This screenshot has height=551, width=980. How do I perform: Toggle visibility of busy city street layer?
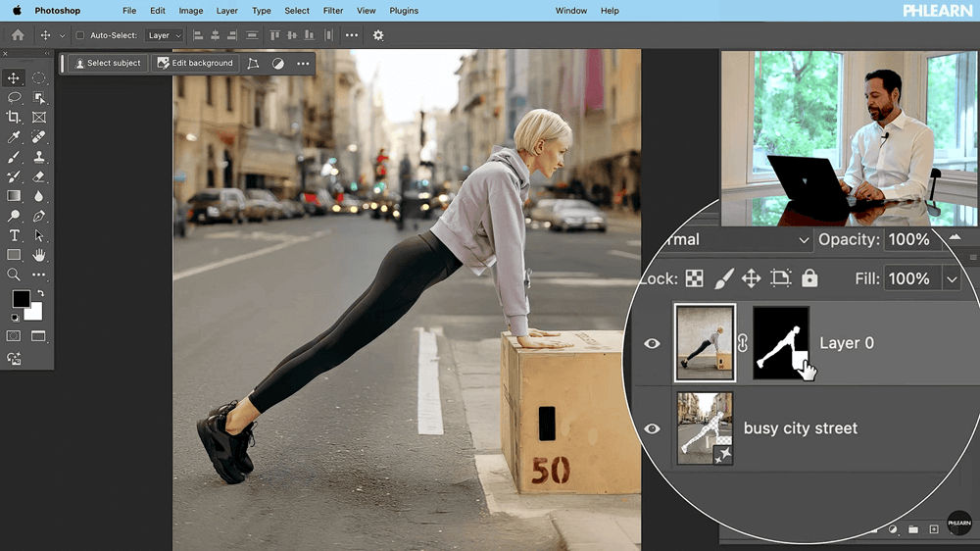[x=652, y=428]
